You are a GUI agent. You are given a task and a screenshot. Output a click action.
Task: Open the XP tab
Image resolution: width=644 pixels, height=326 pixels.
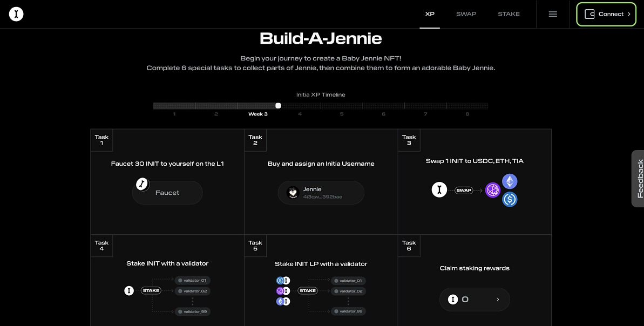coord(430,14)
